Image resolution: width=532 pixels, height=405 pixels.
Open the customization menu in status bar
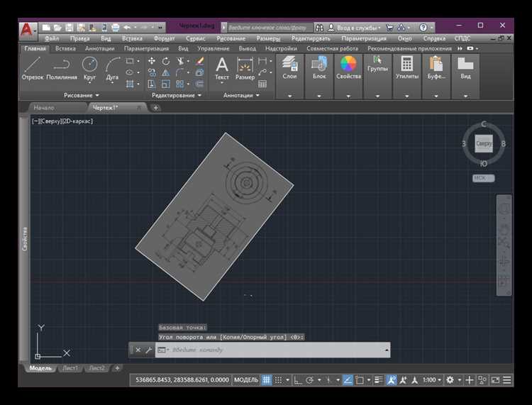(x=507, y=380)
